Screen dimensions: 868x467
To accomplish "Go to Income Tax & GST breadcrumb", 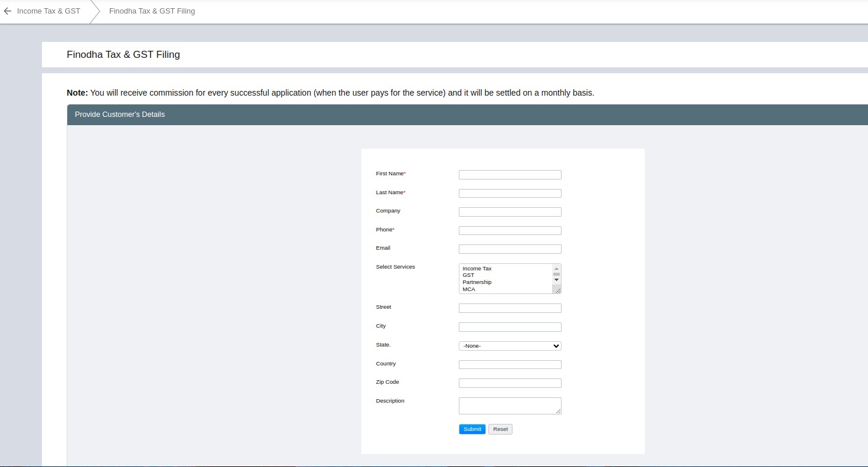I will pyautogui.click(x=48, y=11).
